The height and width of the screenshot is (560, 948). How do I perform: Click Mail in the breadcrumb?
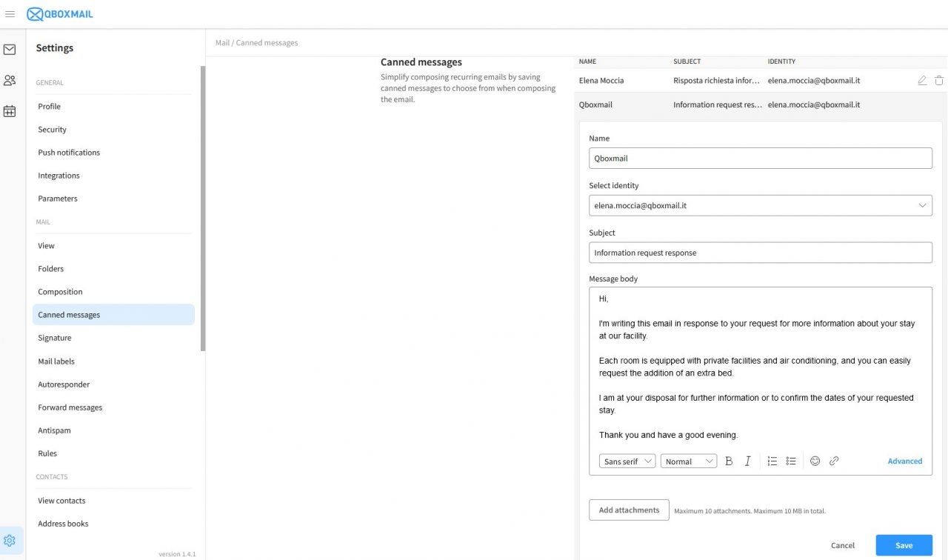click(222, 43)
